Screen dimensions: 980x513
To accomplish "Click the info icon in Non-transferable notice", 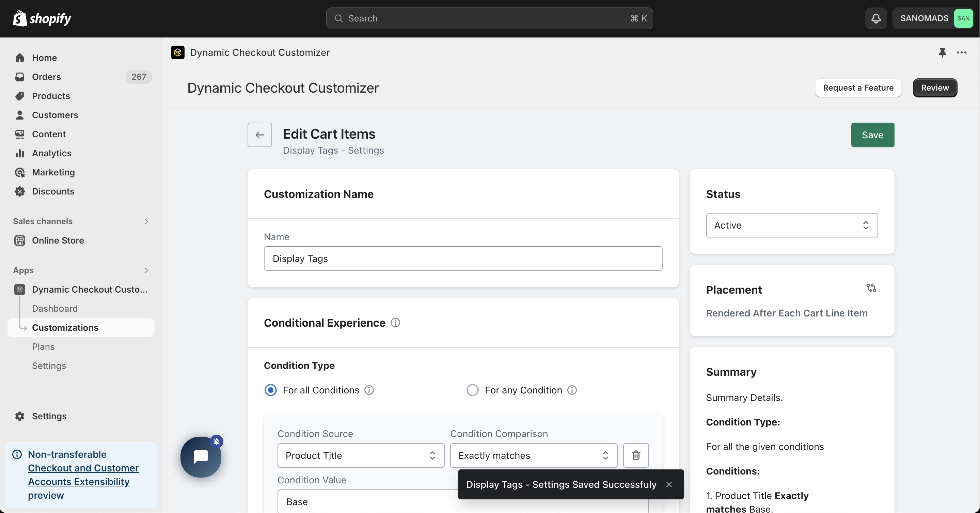I will (x=17, y=454).
